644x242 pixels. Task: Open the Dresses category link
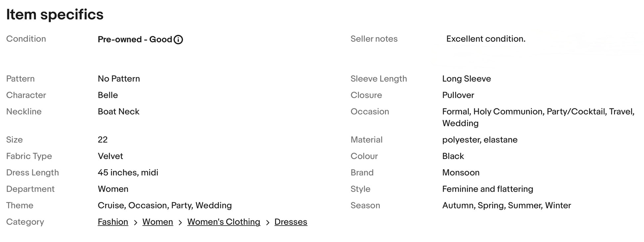click(291, 222)
